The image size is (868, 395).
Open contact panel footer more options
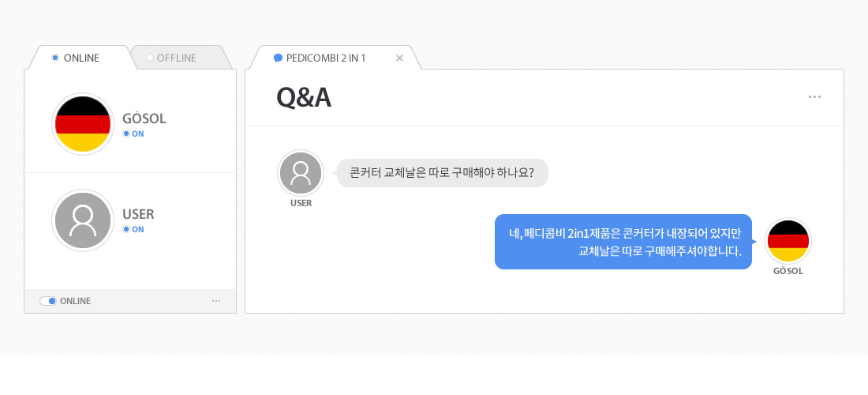(216, 301)
